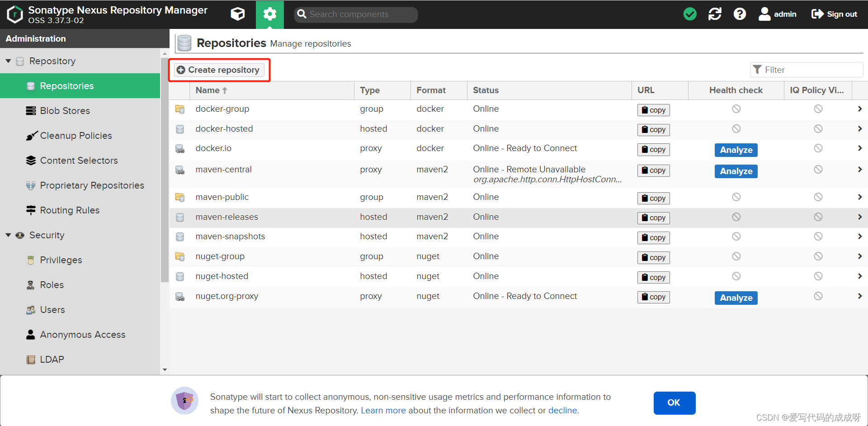Sort by the Type column header

coord(382,90)
